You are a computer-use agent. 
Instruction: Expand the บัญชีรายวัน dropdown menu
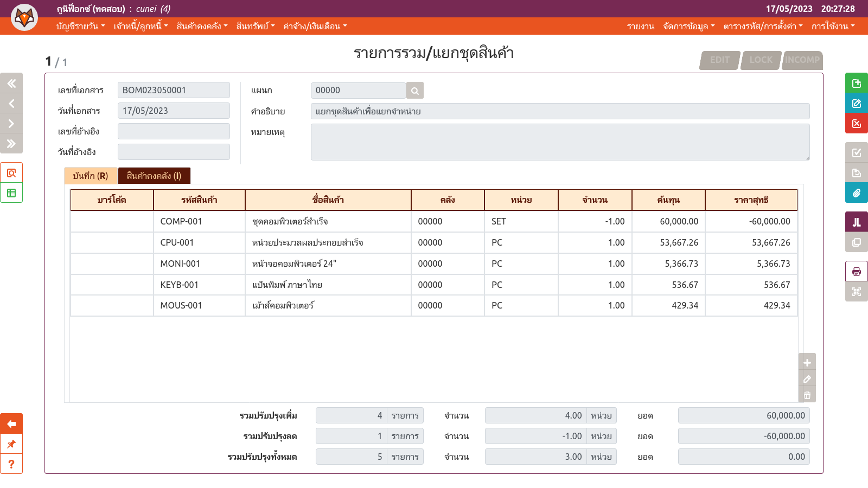(x=80, y=26)
